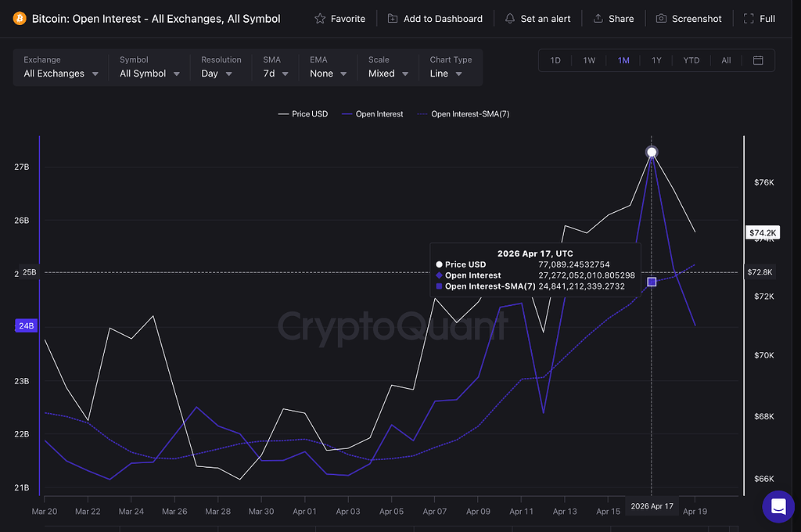Open the Exchange dropdown

pyautogui.click(x=61, y=67)
